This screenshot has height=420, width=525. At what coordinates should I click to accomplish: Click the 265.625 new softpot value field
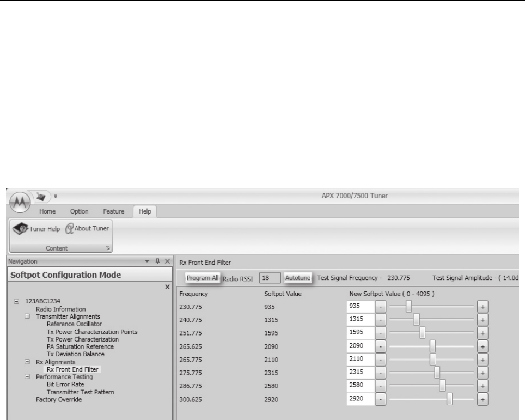(361, 346)
